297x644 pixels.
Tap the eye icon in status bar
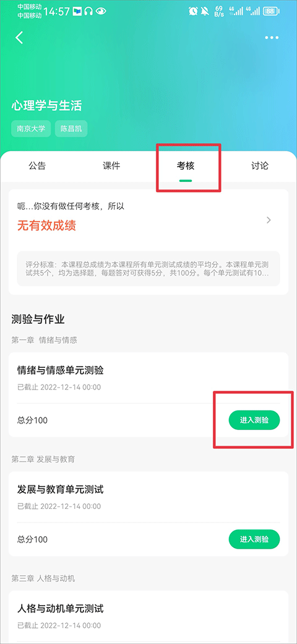click(x=100, y=12)
